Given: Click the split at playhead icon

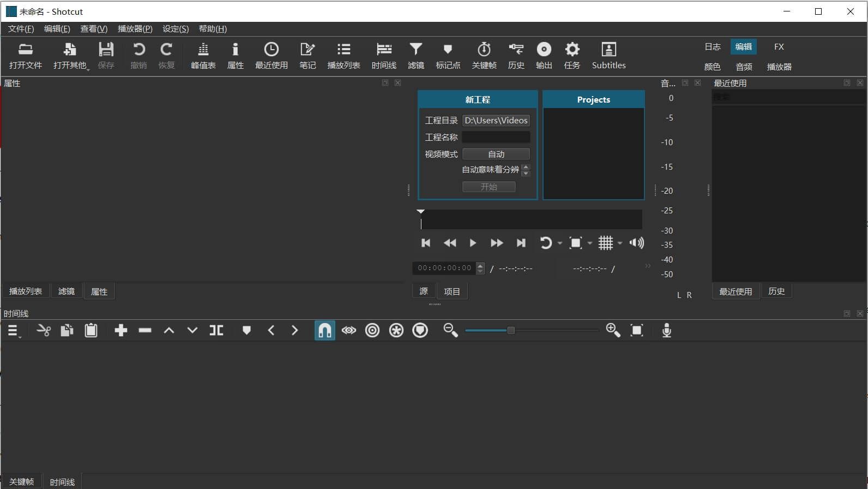Looking at the screenshot, I should (216, 330).
